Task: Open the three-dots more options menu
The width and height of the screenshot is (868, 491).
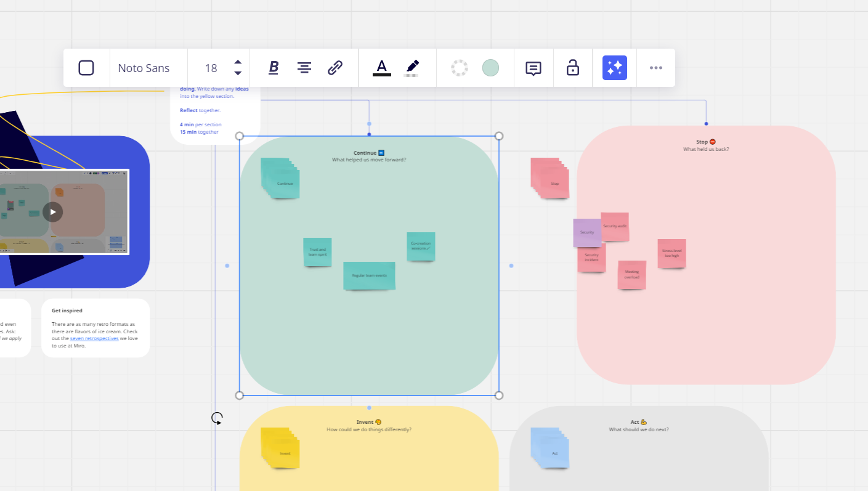Action: pos(656,68)
